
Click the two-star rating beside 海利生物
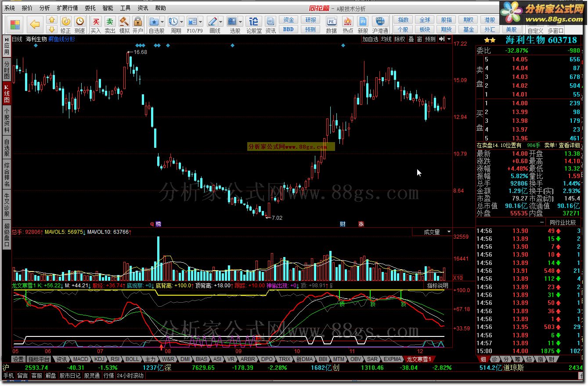(x=490, y=40)
